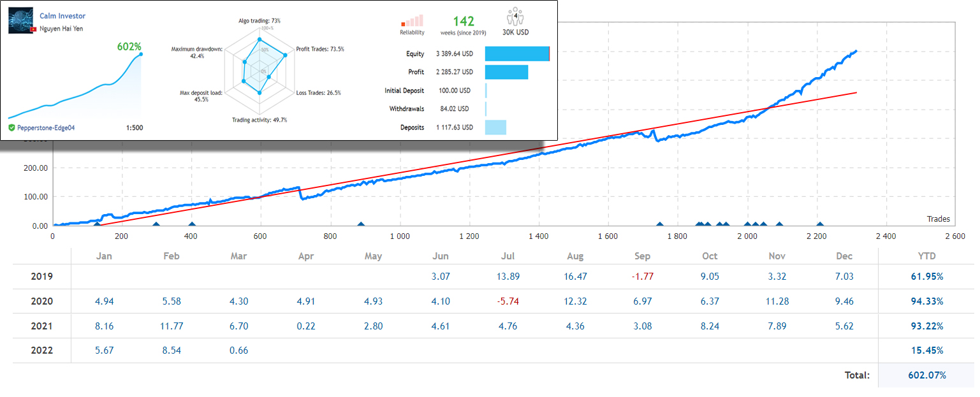Viewport: 980px width, 397px height.
Task: Click the Profit horizontal bar
Action: pos(506,72)
